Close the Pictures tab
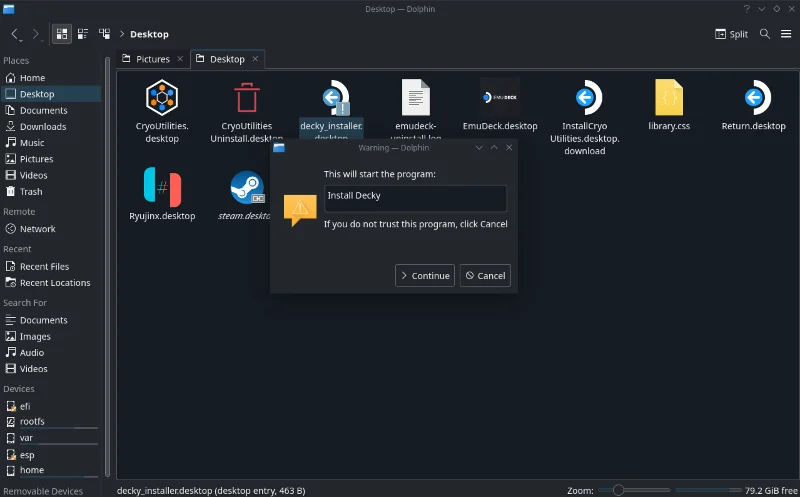This screenshot has width=800, height=497. [x=180, y=59]
